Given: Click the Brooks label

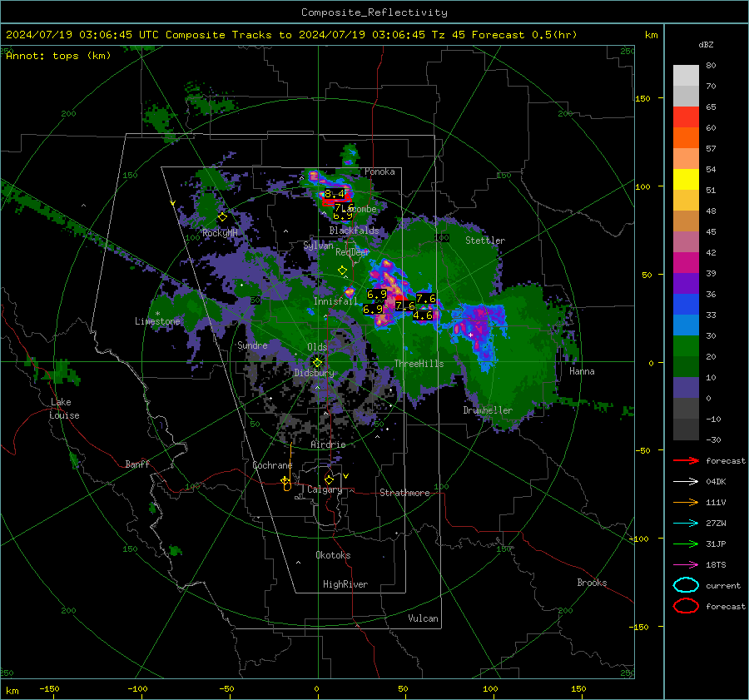Looking at the screenshot, I should pos(592,583).
